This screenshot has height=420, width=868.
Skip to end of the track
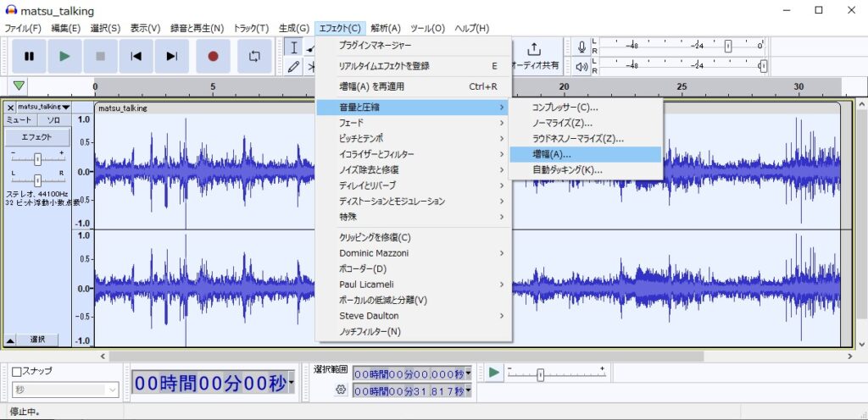pos(171,56)
